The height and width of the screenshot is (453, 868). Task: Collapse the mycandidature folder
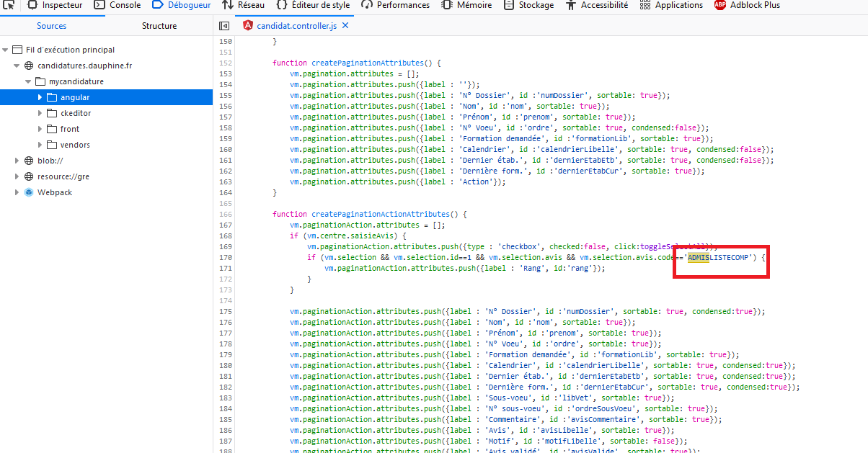[29, 81]
